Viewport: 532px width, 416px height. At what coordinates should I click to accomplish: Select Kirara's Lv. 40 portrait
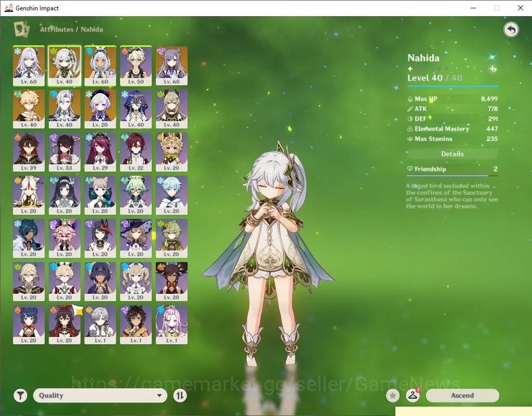click(171, 109)
